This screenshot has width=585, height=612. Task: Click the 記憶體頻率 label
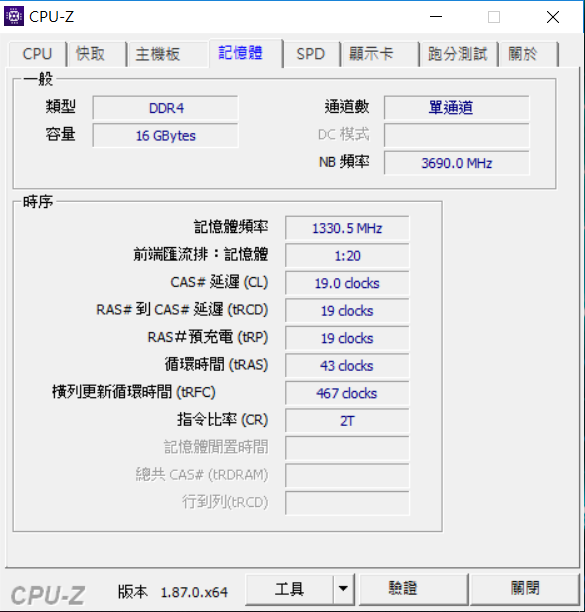(231, 227)
